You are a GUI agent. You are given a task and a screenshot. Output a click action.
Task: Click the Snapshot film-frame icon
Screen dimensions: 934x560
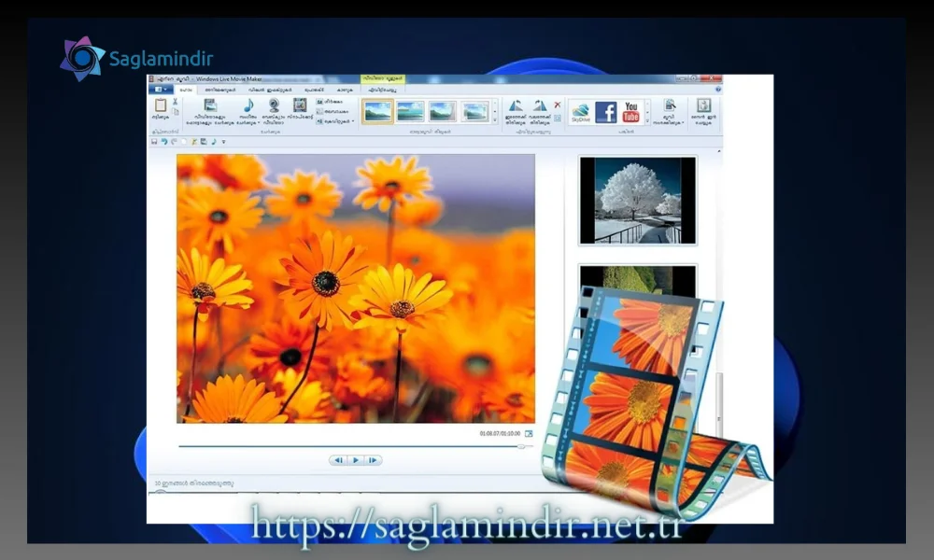(x=300, y=105)
